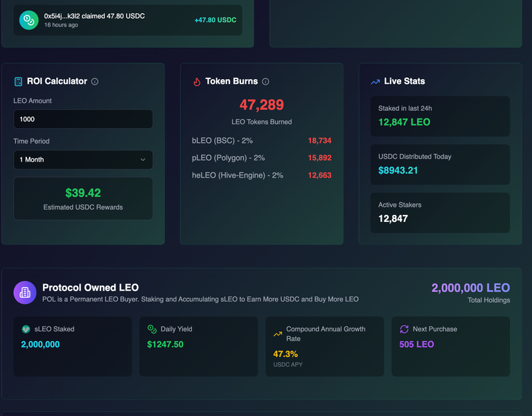Select the 0x5i4j...k3l2 claimed 47.80 USDC entry
This screenshot has height=416, width=532.
(128, 20)
